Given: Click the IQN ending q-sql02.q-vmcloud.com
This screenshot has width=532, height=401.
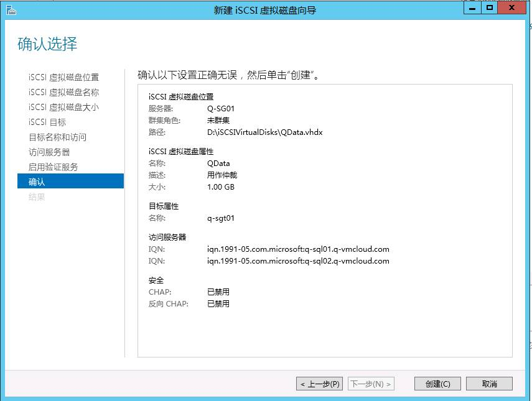Looking at the screenshot, I should (298, 261).
